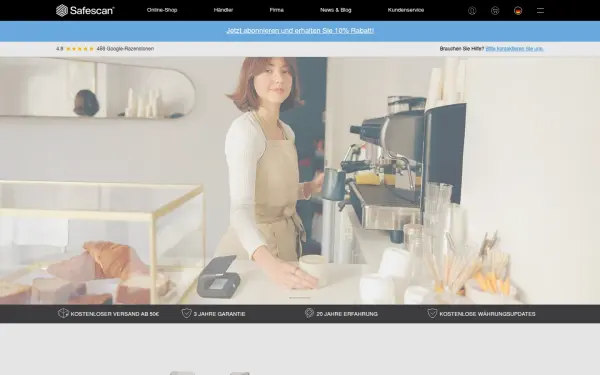Open the Kundenservice menu
The width and height of the screenshot is (600, 375).
click(406, 10)
